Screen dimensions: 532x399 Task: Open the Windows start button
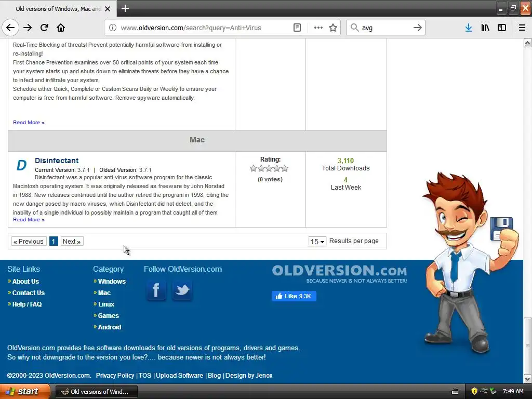click(25, 392)
